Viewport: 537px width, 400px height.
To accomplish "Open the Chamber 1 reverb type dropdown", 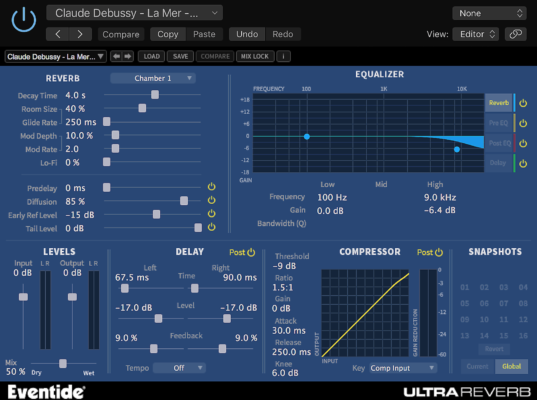I will pyautogui.click(x=153, y=78).
